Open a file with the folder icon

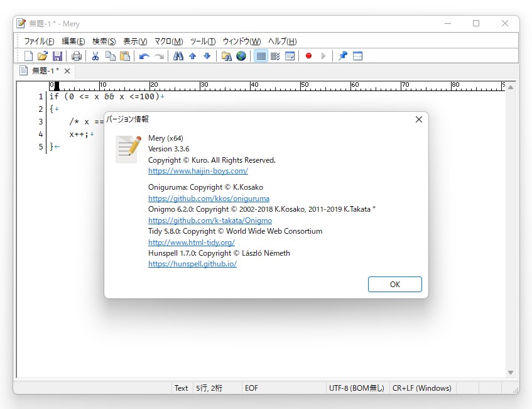tap(43, 56)
